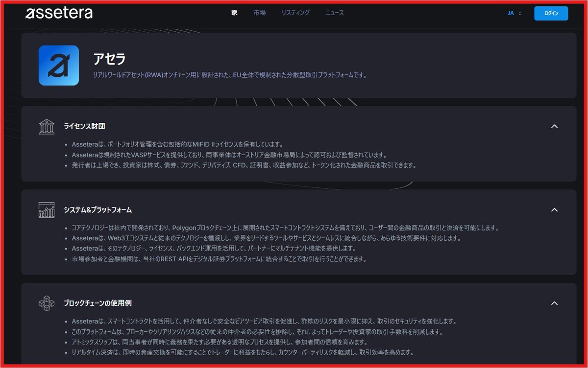Collapse the ブロックチェーンの使用例 section
This screenshot has width=588, height=368.
point(554,303)
